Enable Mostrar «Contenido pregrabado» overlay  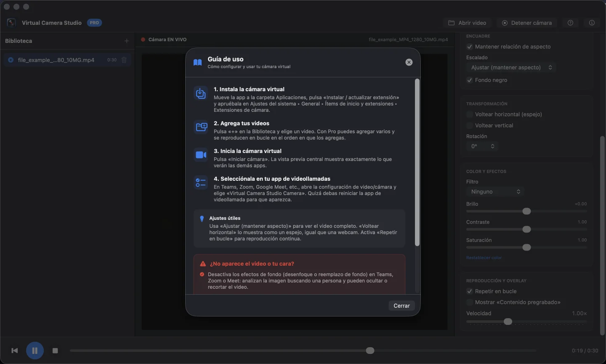tap(470, 302)
